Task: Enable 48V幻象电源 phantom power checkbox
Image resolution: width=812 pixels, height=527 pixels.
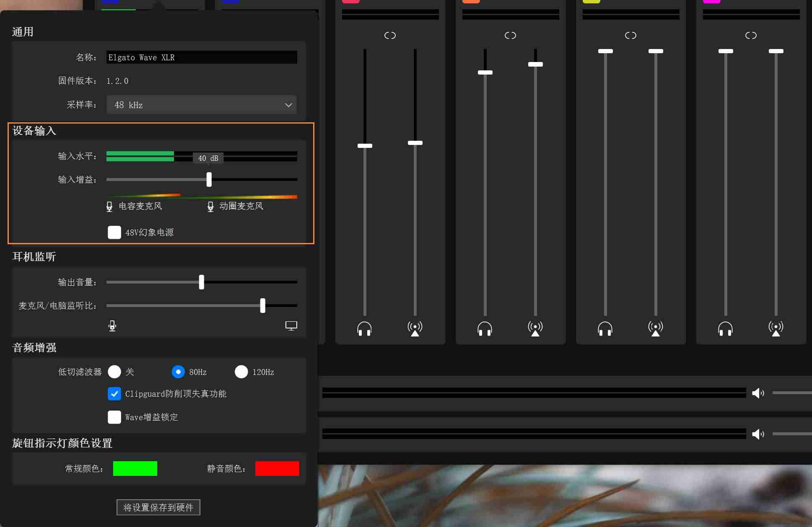Action: [114, 232]
